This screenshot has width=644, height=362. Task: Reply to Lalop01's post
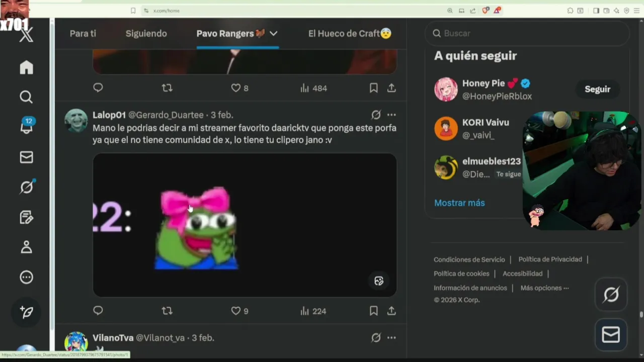[98, 311]
